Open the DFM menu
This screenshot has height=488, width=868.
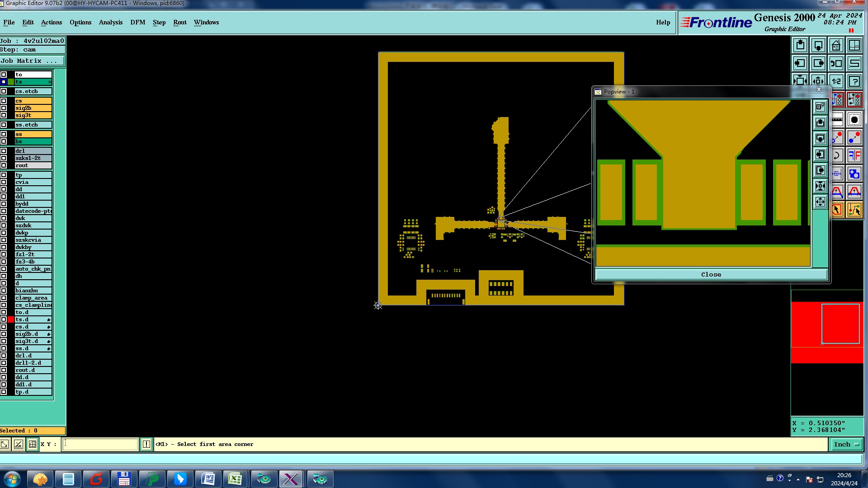pyautogui.click(x=137, y=22)
